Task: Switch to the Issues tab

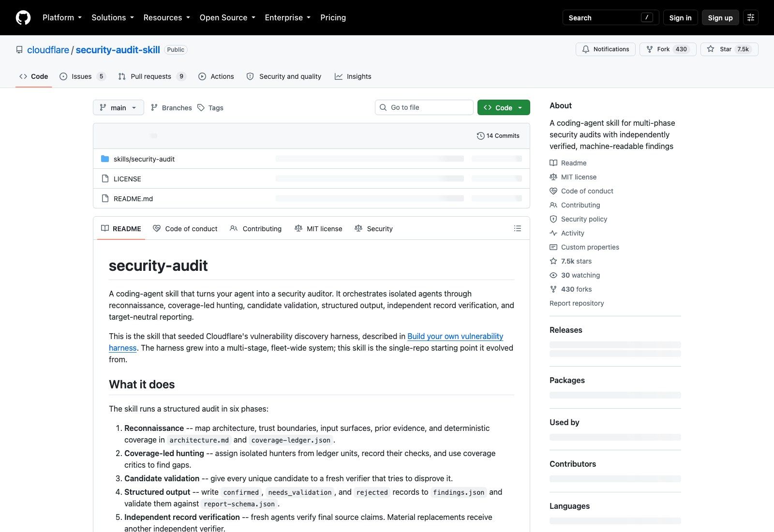Action: 82,76
